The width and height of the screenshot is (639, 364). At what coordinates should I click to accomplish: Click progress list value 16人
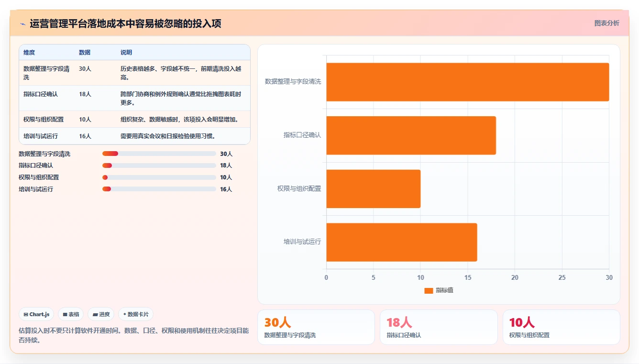226,189
